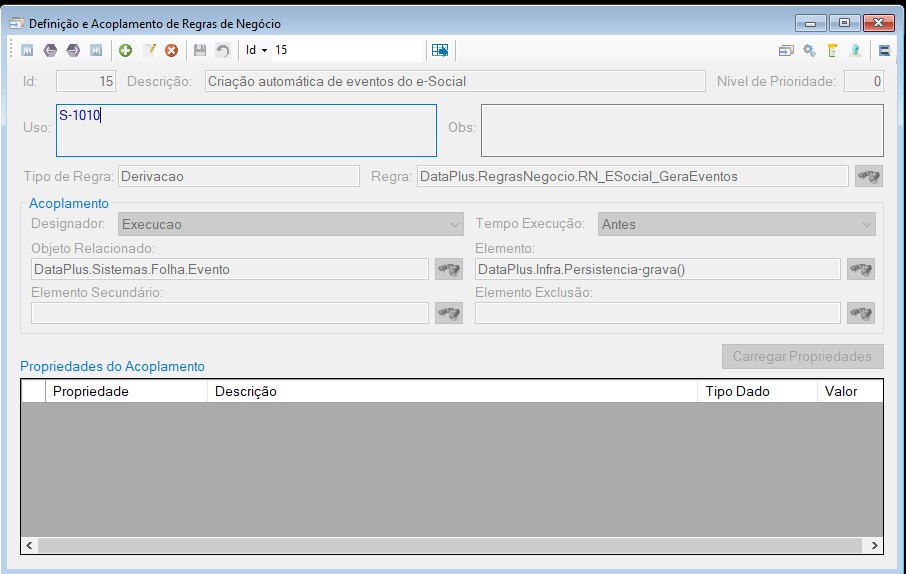Screen dimensions: 906x574
Task: Click the gears settings icon
Action: tap(809, 50)
